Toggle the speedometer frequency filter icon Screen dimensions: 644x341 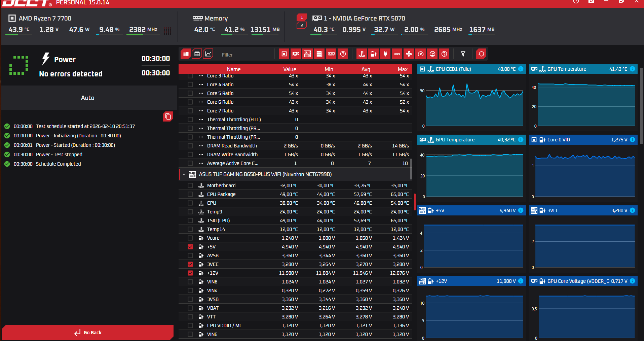point(421,54)
